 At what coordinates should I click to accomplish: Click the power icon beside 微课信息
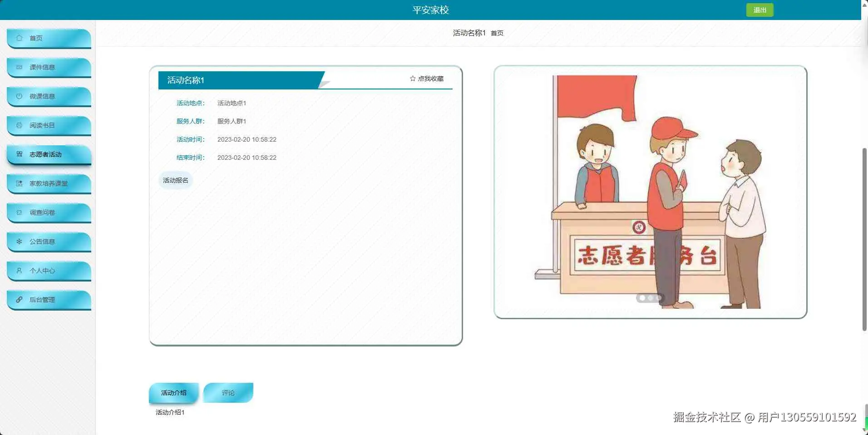click(x=19, y=96)
